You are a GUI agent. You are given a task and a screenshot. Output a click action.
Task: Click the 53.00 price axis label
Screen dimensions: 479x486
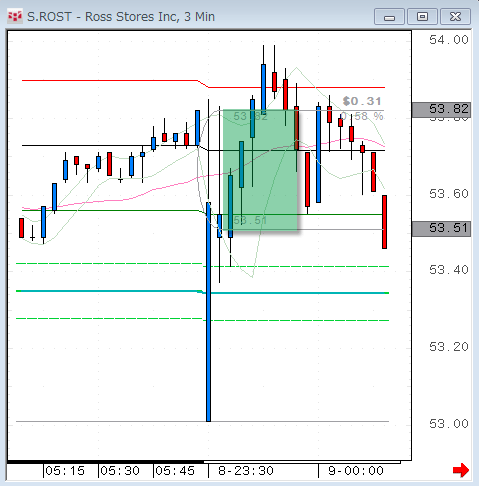449,424
